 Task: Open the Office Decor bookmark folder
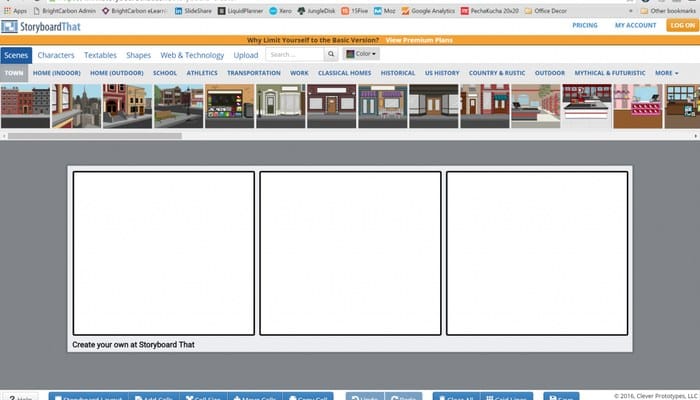[546, 11]
